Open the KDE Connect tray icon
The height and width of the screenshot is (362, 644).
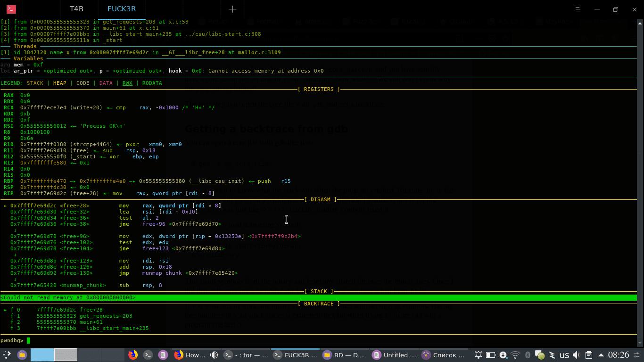[552, 355]
